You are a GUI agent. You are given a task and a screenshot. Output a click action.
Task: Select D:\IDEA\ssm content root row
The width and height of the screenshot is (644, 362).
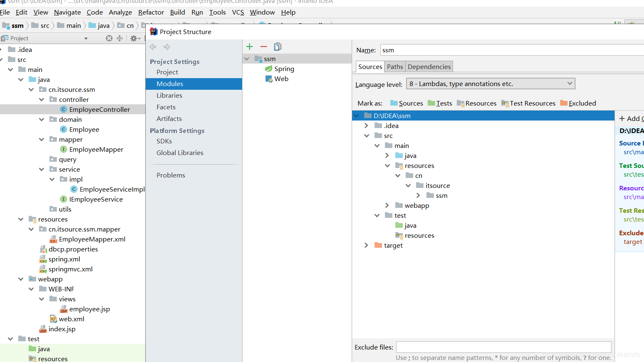[x=483, y=116]
